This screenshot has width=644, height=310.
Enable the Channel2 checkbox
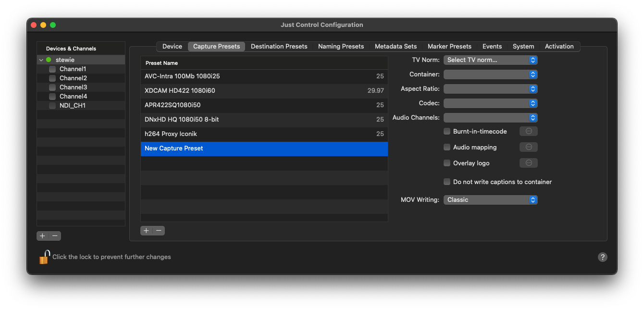pyautogui.click(x=52, y=78)
